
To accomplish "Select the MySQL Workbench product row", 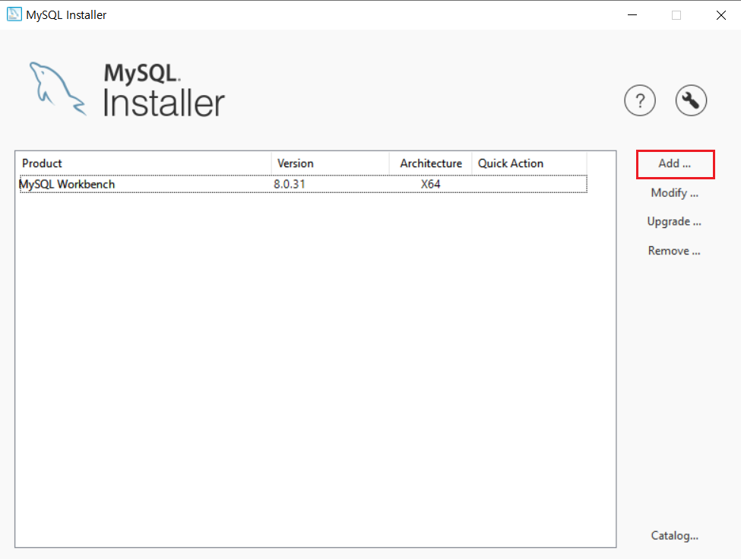I will (x=303, y=184).
